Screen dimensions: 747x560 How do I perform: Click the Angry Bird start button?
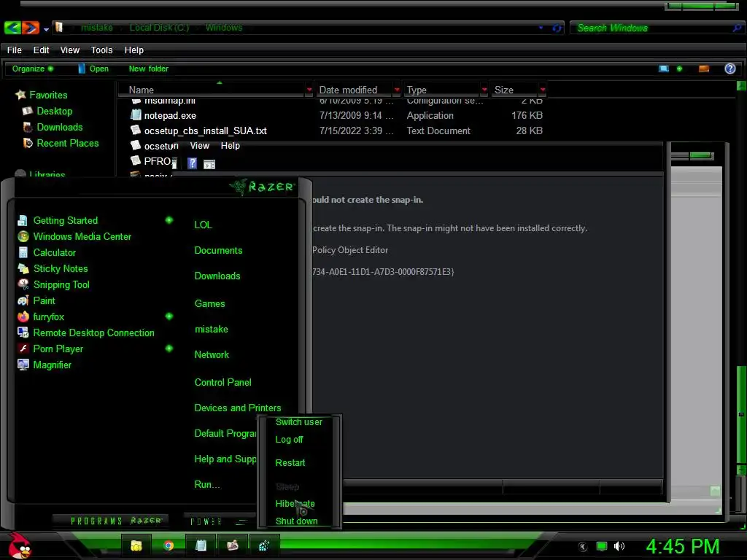pyautogui.click(x=19, y=545)
